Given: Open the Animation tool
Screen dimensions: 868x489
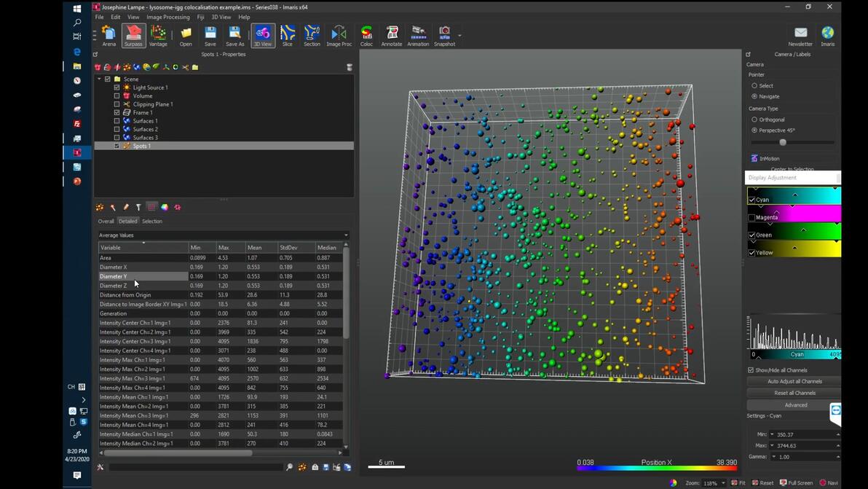Looking at the screenshot, I should pos(418,35).
